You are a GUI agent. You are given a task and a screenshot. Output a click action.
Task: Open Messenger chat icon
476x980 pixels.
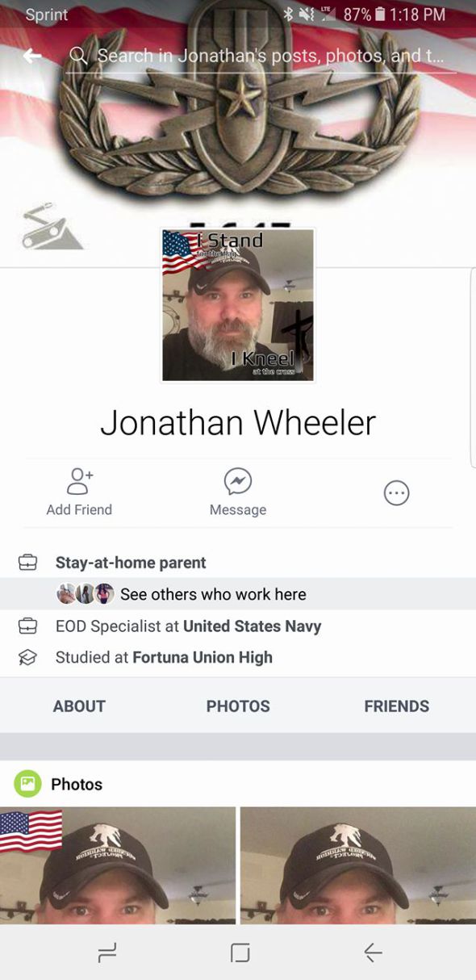coord(238,482)
